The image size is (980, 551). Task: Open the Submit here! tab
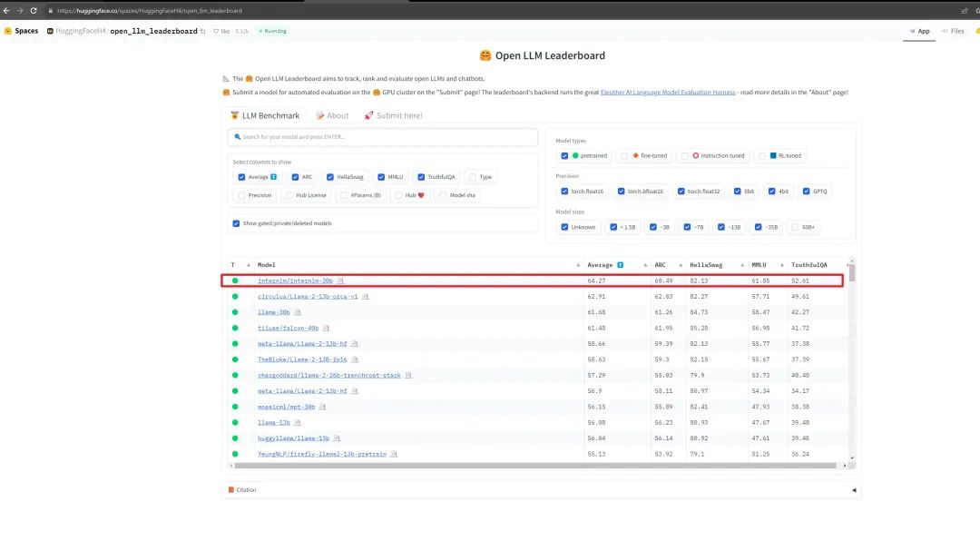pos(393,115)
